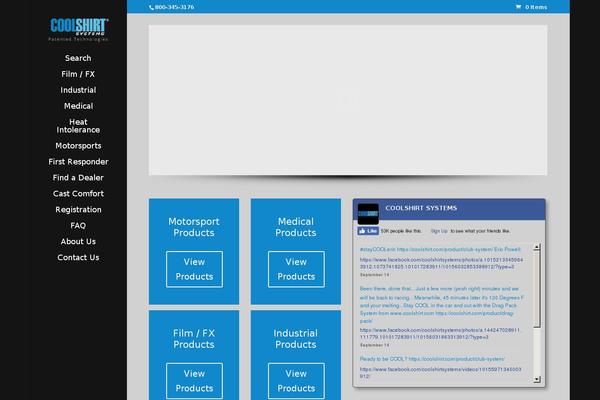Click View Products under Medical Products
The image size is (600, 400).
click(296, 269)
